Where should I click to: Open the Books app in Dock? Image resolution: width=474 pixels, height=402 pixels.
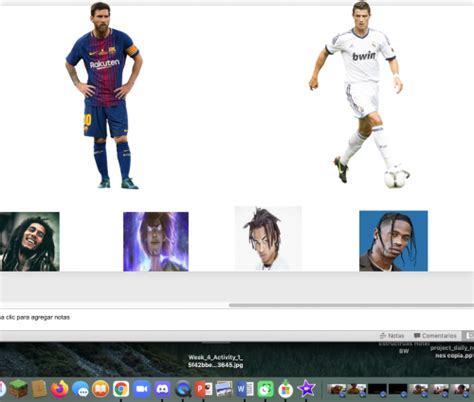101,389
